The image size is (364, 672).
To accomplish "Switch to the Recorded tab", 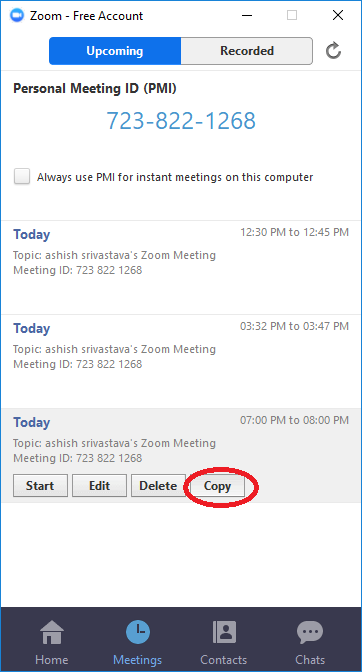I will [x=247, y=51].
